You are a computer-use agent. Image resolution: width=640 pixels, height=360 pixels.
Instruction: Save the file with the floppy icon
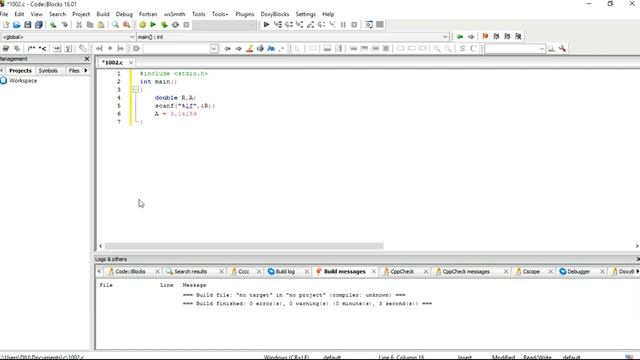[x=27, y=25]
